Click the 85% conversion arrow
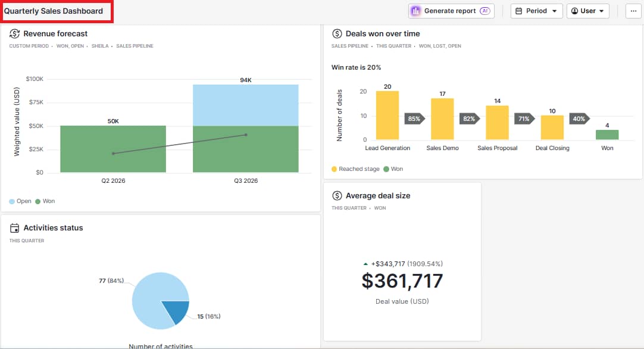The image size is (644, 349). coord(415,119)
